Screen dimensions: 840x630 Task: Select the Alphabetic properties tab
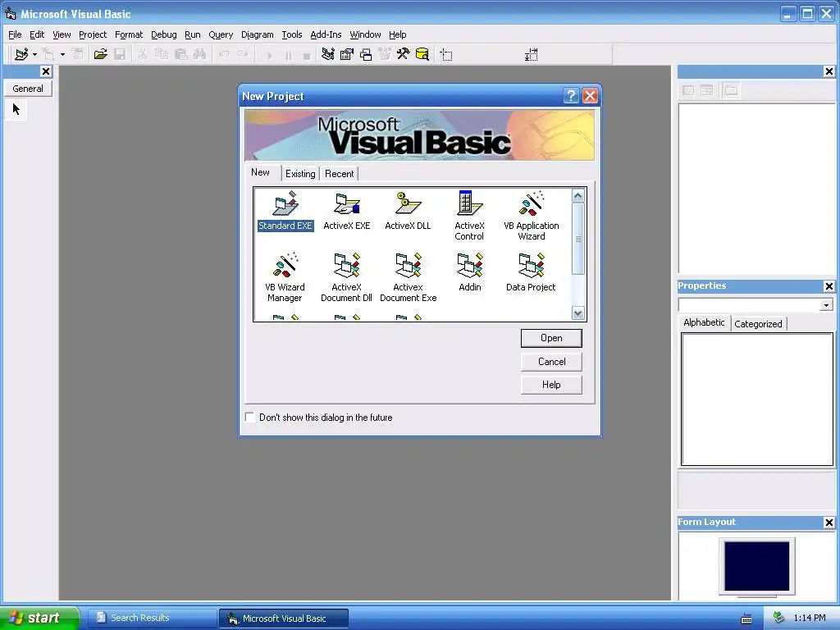point(704,322)
